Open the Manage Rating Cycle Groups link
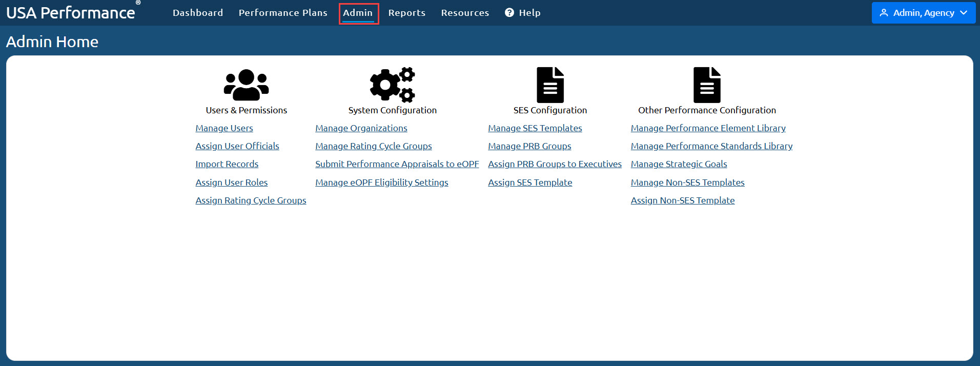The image size is (980, 366). [x=374, y=146]
